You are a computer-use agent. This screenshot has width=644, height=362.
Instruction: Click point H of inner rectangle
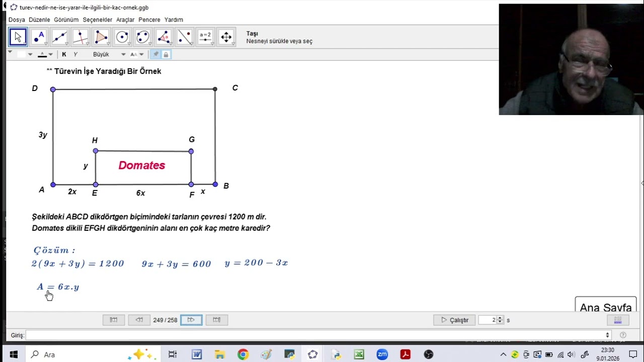96,151
